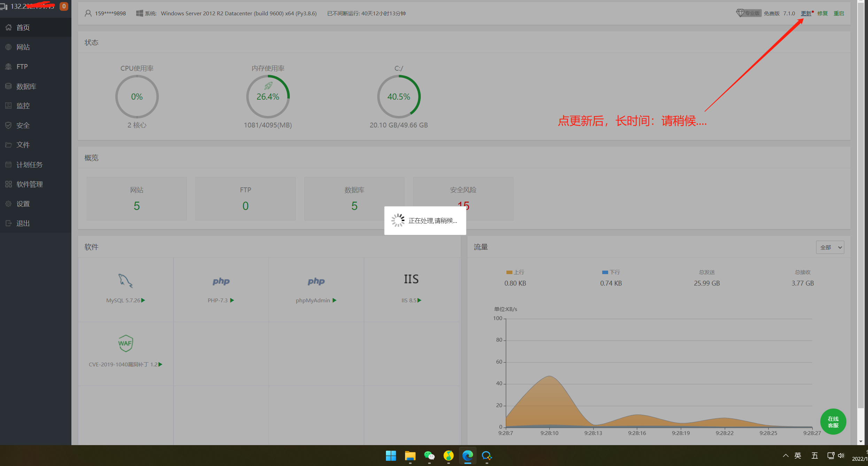Click the PHP-7.3 label text

tap(218, 300)
